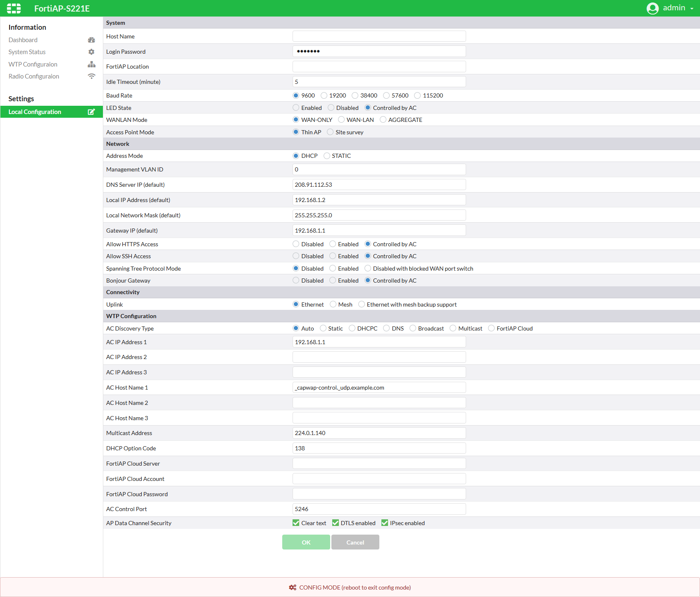Click the admin user avatar icon
700x597 pixels.
pos(652,8)
